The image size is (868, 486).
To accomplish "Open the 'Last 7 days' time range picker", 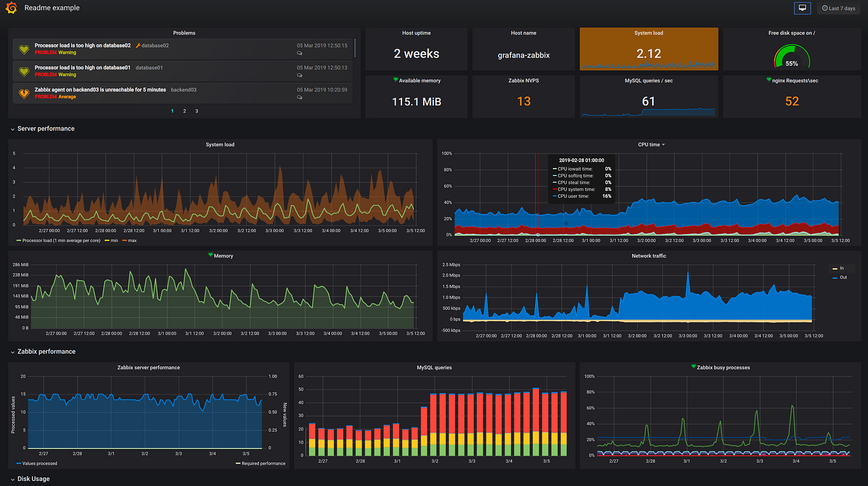I will click(x=838, y=8).
